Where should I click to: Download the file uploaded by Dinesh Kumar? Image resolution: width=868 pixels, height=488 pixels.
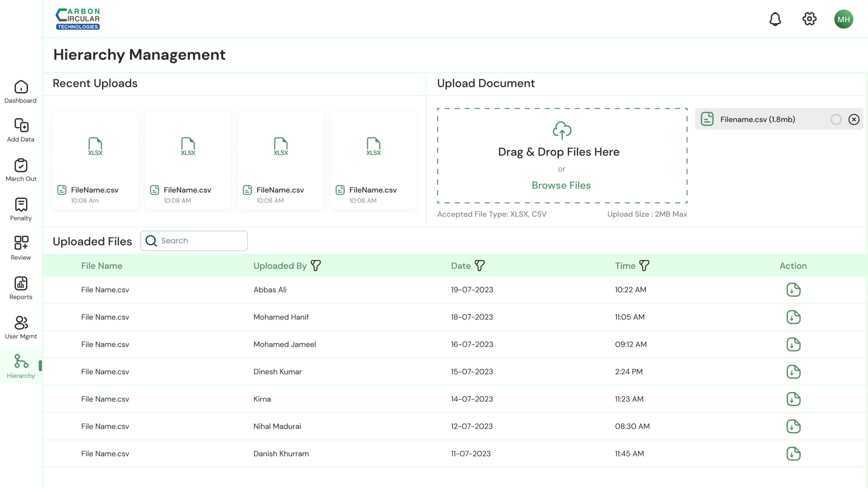point(793,372)
